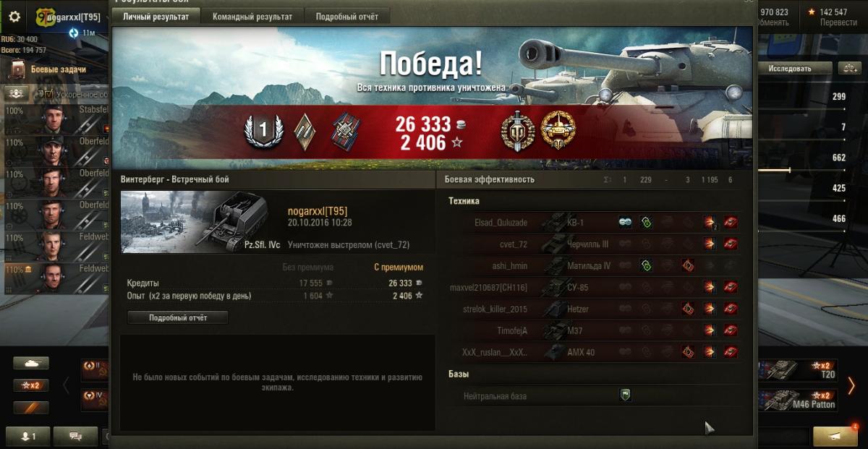Open the notification center megaphone icon
The height and width of the screenshot is (449, 868).
click(x=837, y=436)
